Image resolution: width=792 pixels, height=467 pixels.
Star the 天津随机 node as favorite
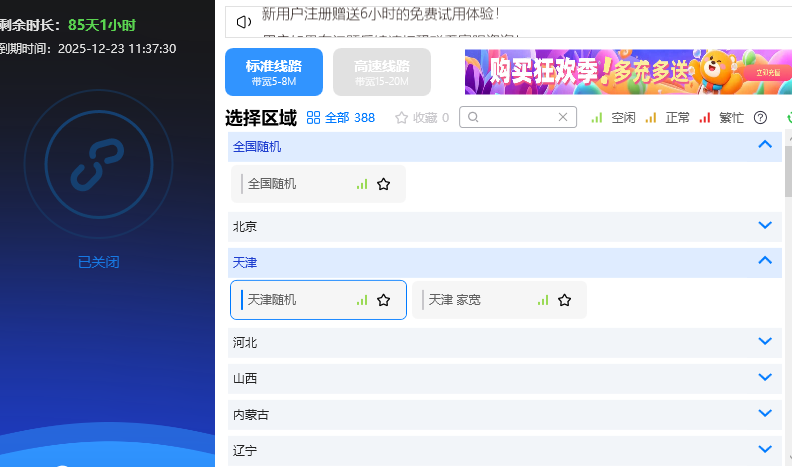pos(383,300)
